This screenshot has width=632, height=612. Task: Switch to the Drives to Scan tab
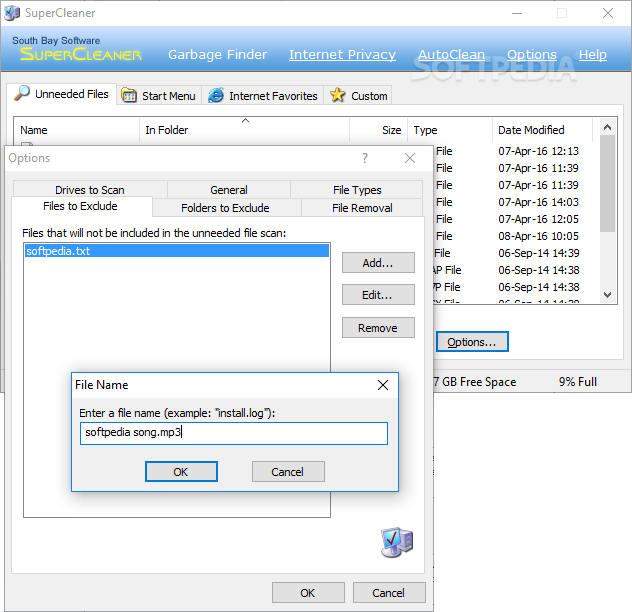(x=90, y=189)
